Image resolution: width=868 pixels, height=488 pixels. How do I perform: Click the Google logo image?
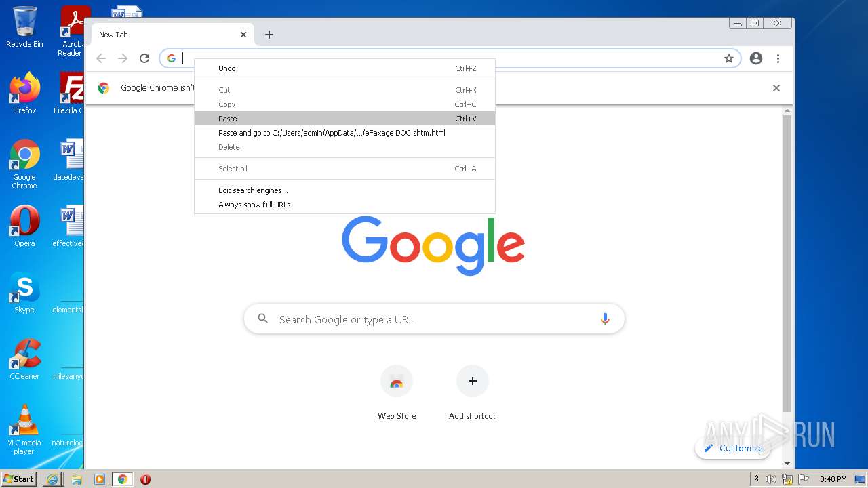click(433, 245)
